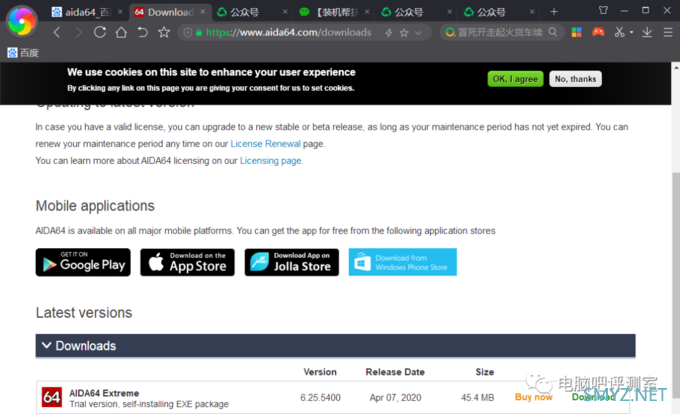Maximize the browser window
Screen dimensions: 680x414
pos(645,10)
